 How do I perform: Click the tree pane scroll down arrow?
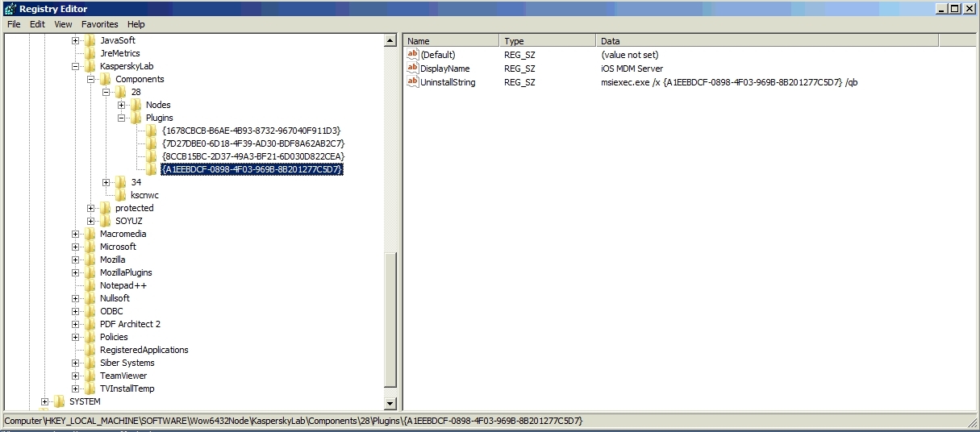tap(391, 403)
